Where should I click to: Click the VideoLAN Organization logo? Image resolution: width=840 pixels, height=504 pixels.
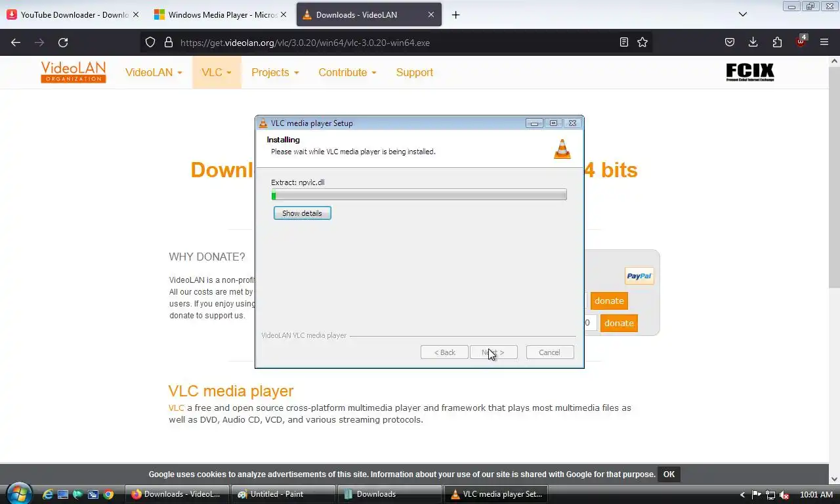coord(73,72)
